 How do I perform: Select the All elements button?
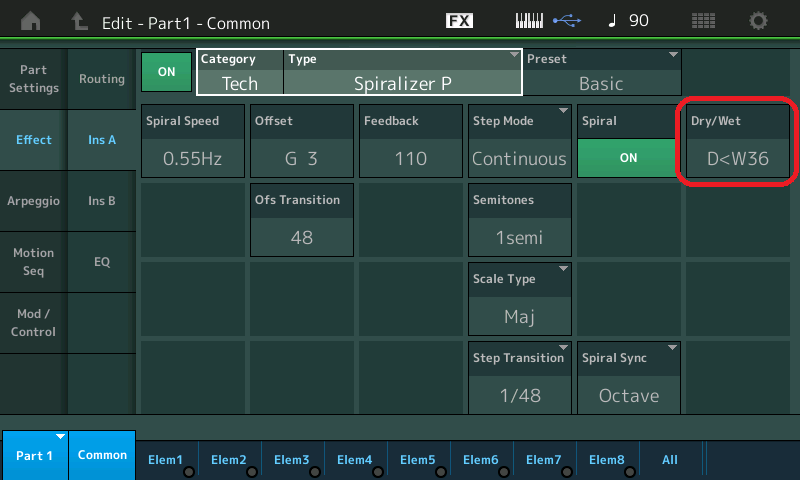(670, 460)
